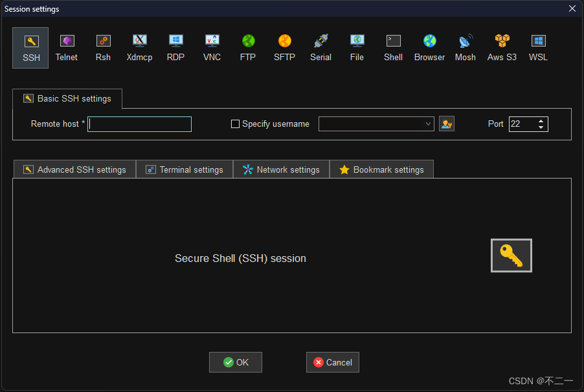584x392 pixels.
Task: Select the Serial session icon
Action: tap(320, 47)
